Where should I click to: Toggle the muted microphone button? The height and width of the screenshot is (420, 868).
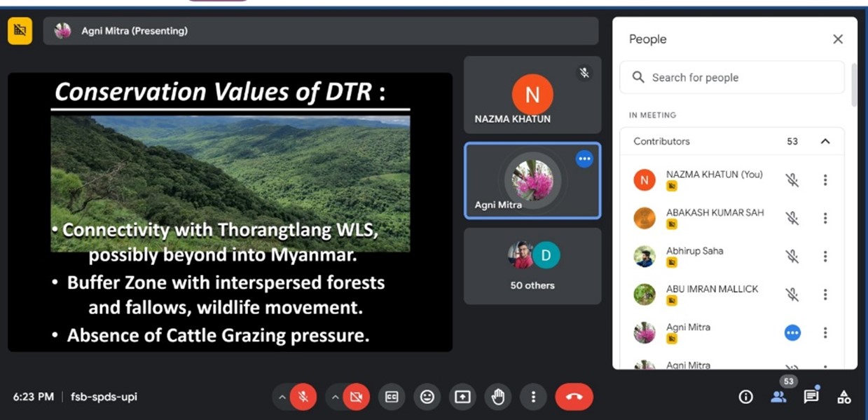click(x=303, y=397)
